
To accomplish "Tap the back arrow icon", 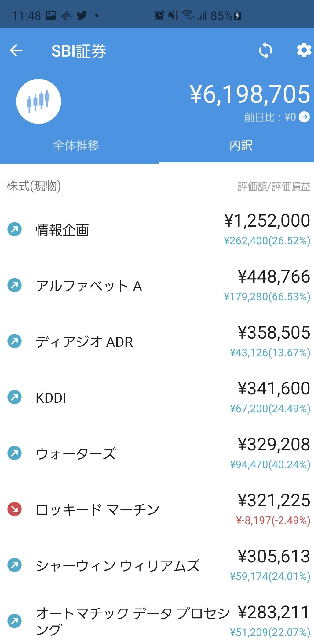I will pos(16,50).
